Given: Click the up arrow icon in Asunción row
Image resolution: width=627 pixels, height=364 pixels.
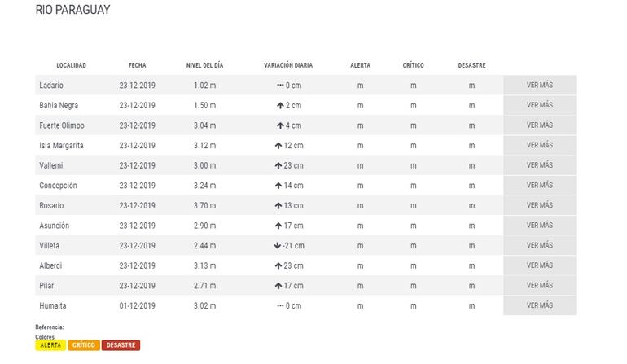Looking at the screenshot, I should [278, 226].
